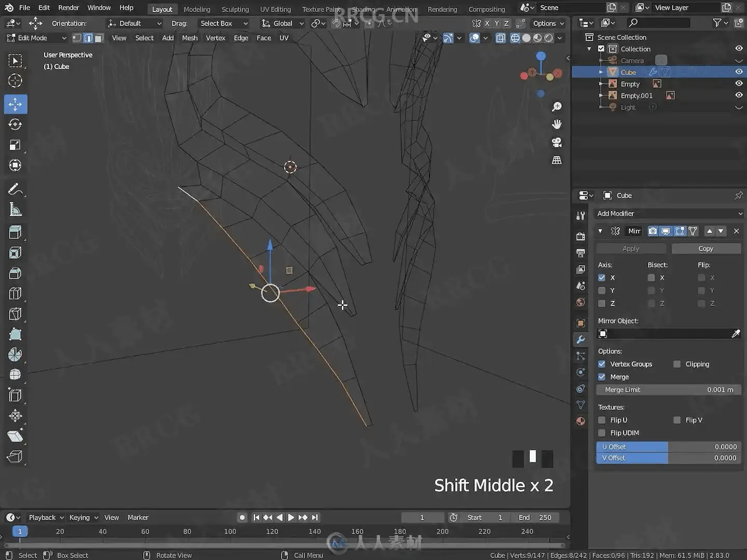
Task: Activate the Annotate pencil tool
Action: 15,190
